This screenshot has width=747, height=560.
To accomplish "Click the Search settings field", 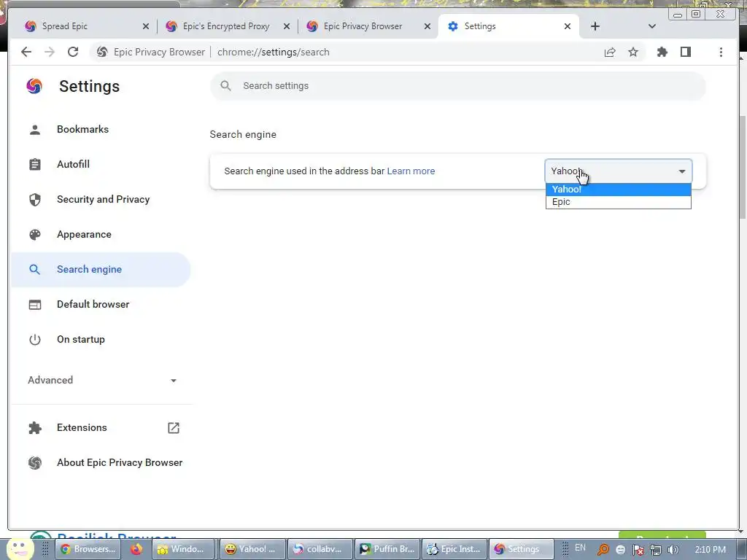I will click(458, 86).
